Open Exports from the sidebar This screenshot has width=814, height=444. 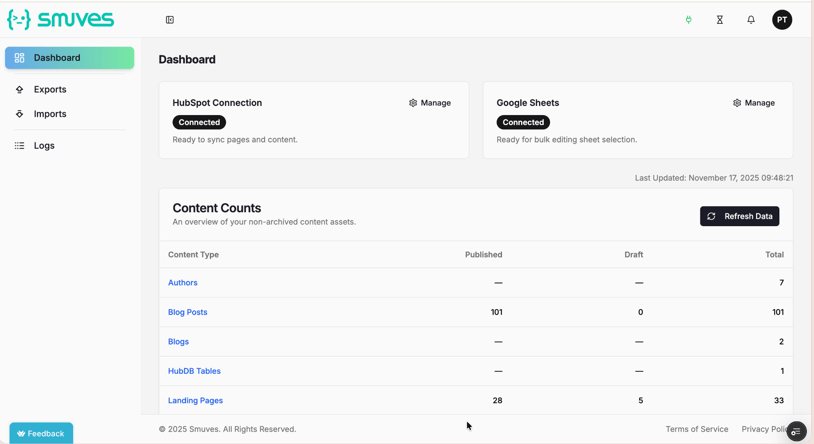click(x=49, y=90)
